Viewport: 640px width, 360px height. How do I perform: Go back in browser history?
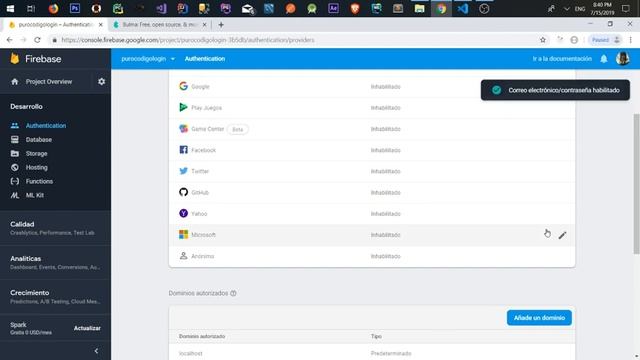click(x=9, y=40)
